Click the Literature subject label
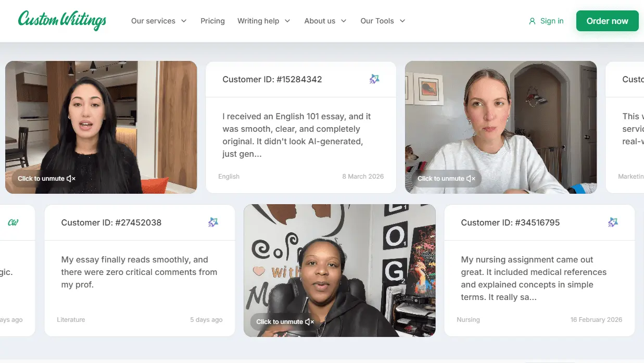This screenshot has height=363, width=644. (x=71, y=320)
